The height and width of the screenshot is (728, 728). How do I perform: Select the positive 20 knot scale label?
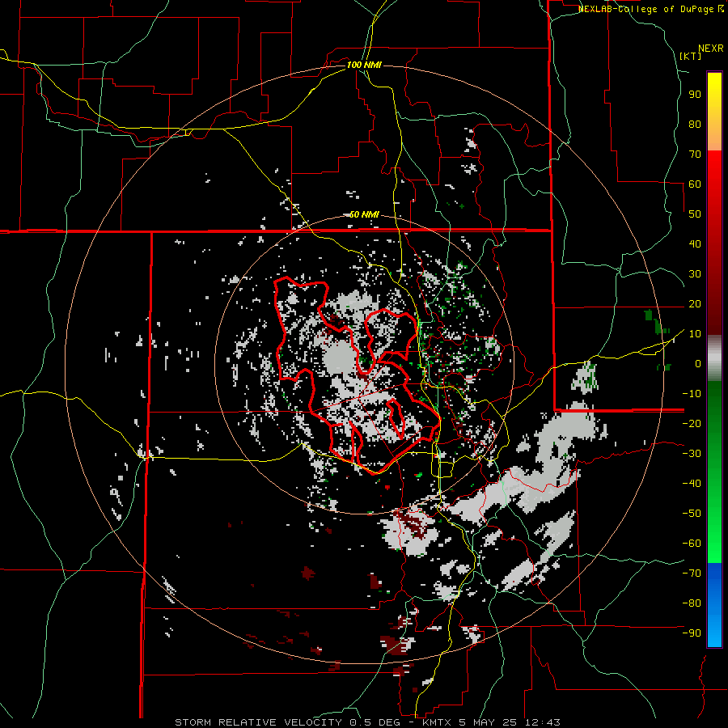tap(695, 304)
